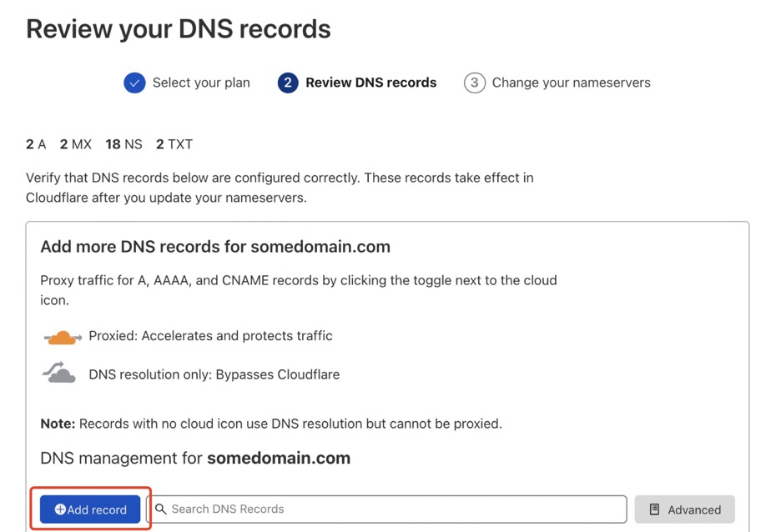781x532 pixels.
Task: Click the magnifying glass in the search field
Action: point(161,509)
